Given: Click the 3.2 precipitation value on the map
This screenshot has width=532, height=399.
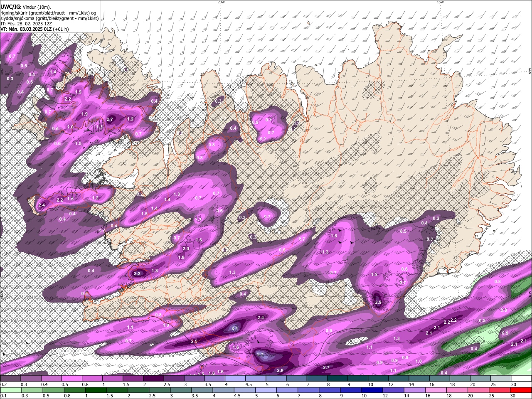Looking at the screenshot, I should click(138, 273).
